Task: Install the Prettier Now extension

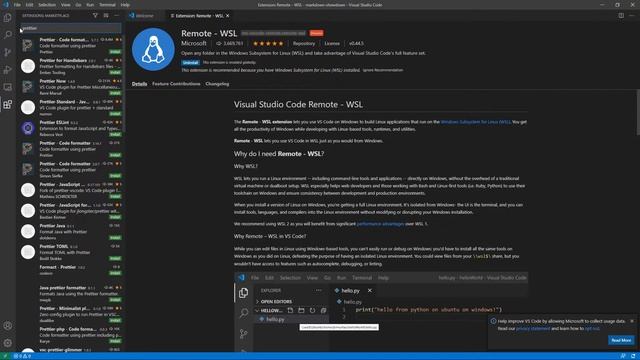Action: 115,93
